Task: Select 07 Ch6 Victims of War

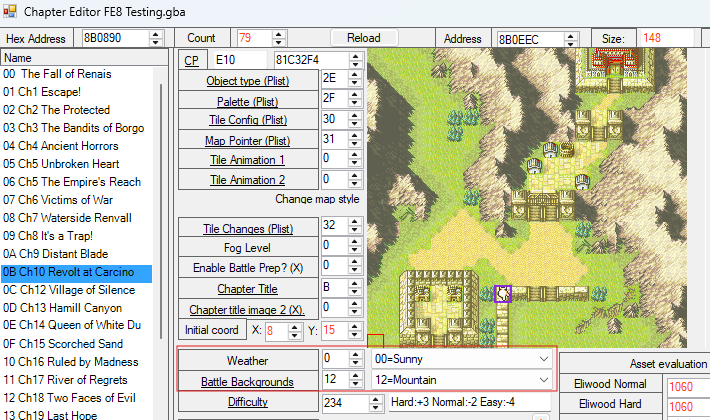Action: [77, 200]
